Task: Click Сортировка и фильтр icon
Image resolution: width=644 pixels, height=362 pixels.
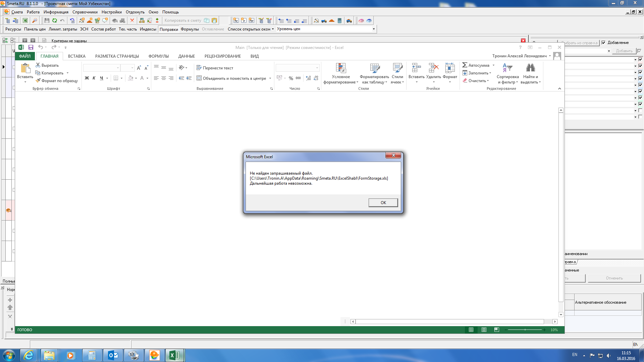Action: point(507,68)
